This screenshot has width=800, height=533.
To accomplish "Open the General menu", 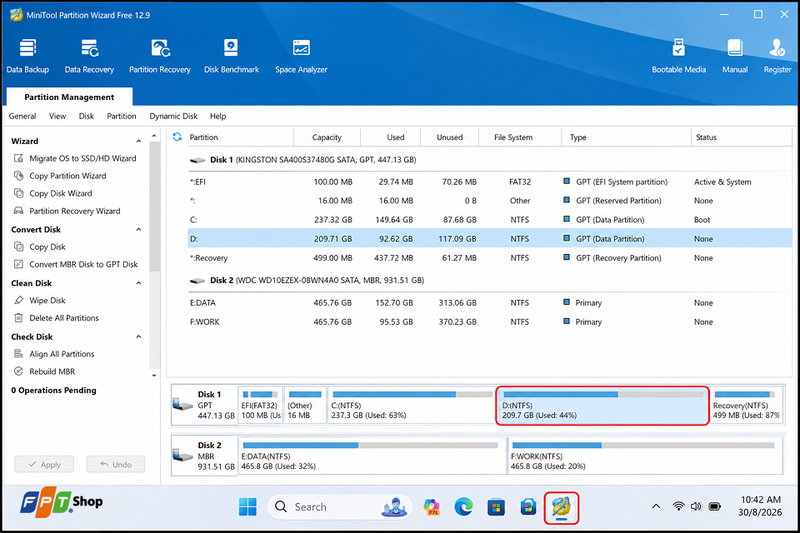I will [x=22, y=116].
